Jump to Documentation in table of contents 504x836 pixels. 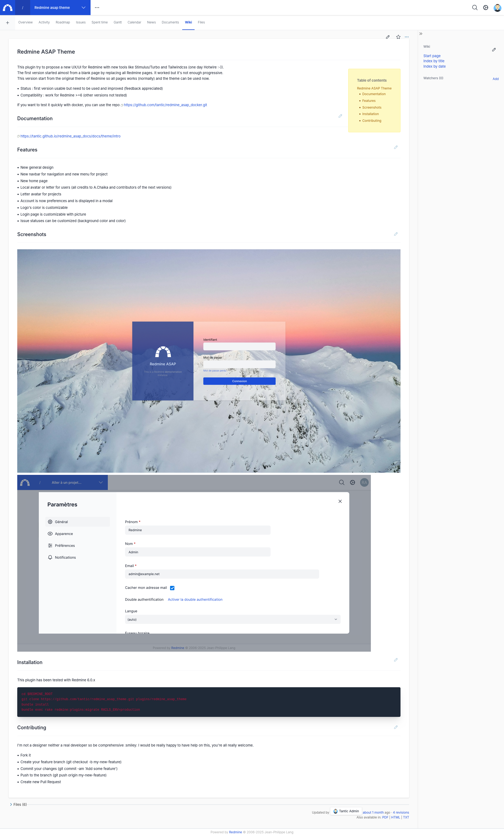click(x=374, y=94)
